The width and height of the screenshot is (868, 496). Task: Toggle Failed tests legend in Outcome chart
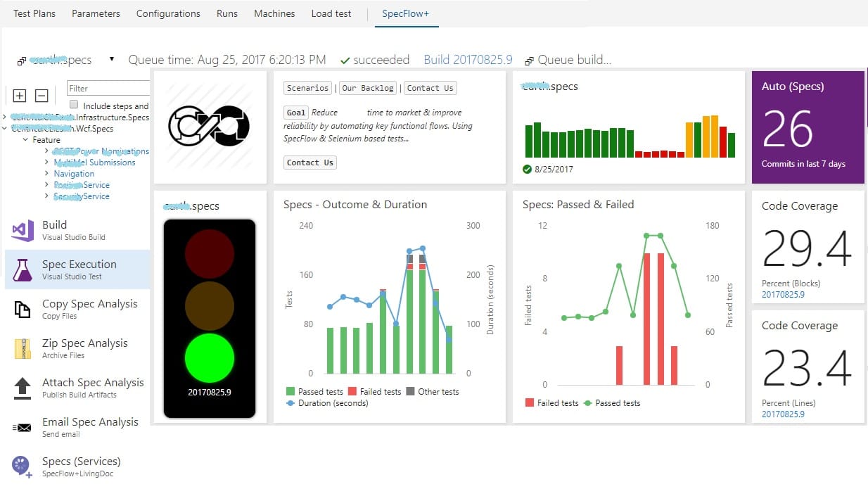point(375,392)
